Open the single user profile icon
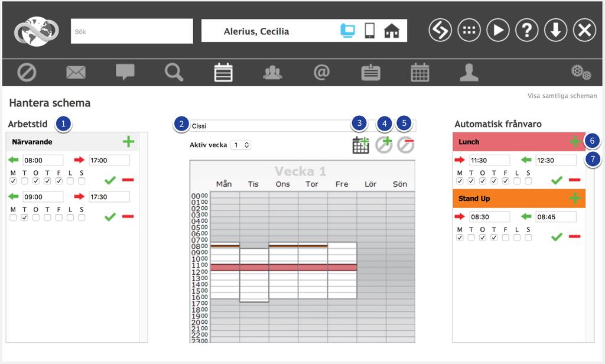The width and height of the screenshot is (605, 364). [469, 72]
